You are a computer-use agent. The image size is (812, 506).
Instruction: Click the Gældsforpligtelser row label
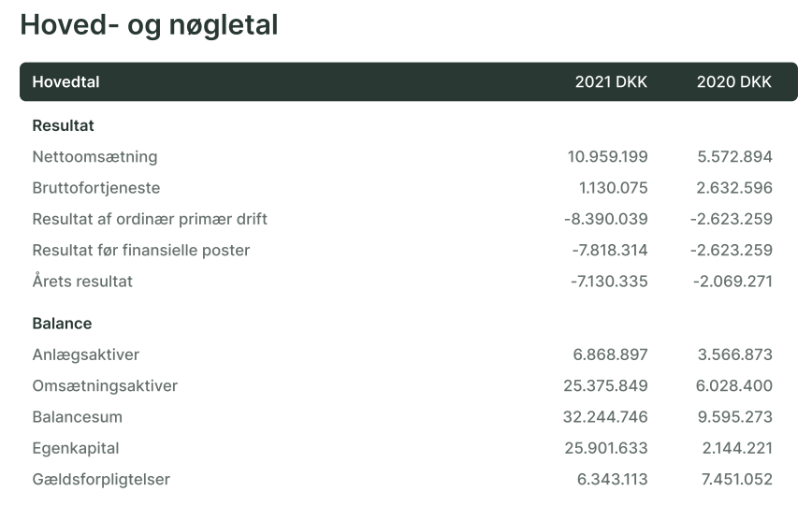coord(101,479)
